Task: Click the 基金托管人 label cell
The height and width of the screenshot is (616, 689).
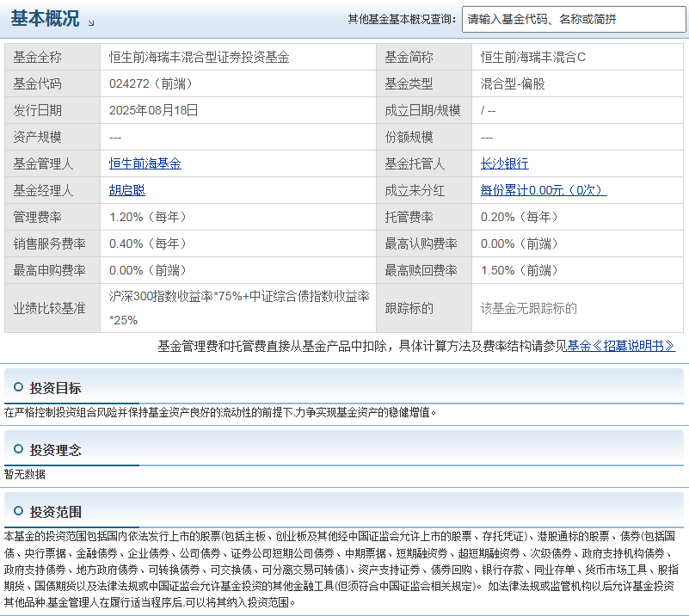Action: [x=424, y=163]
